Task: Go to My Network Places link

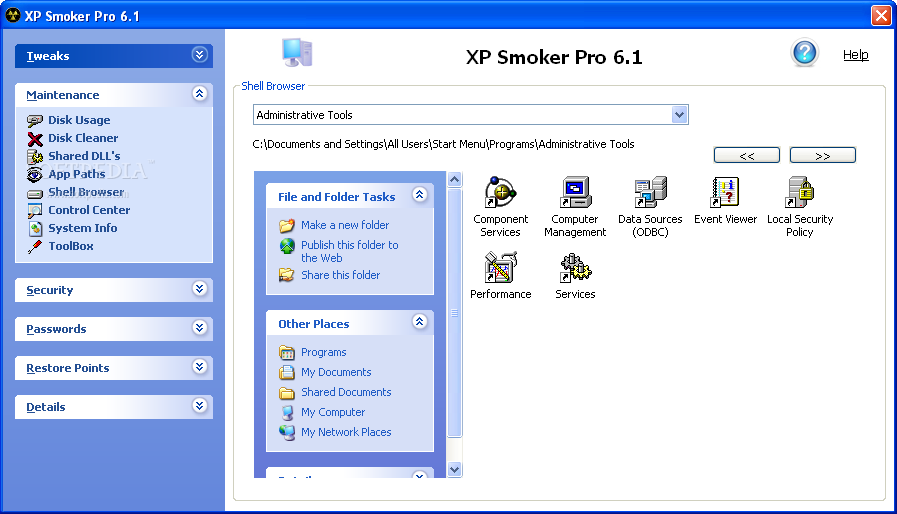Action: click(346, 432)
